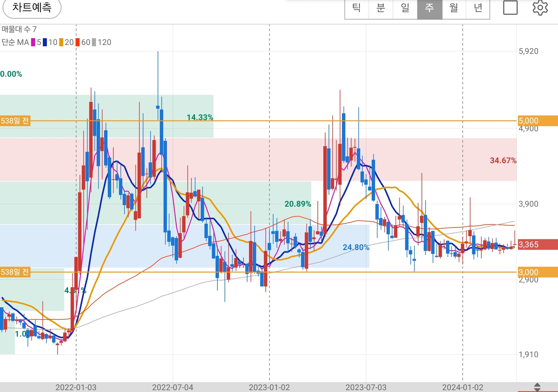Click the 20.89% volume profile value

point(297,204)
